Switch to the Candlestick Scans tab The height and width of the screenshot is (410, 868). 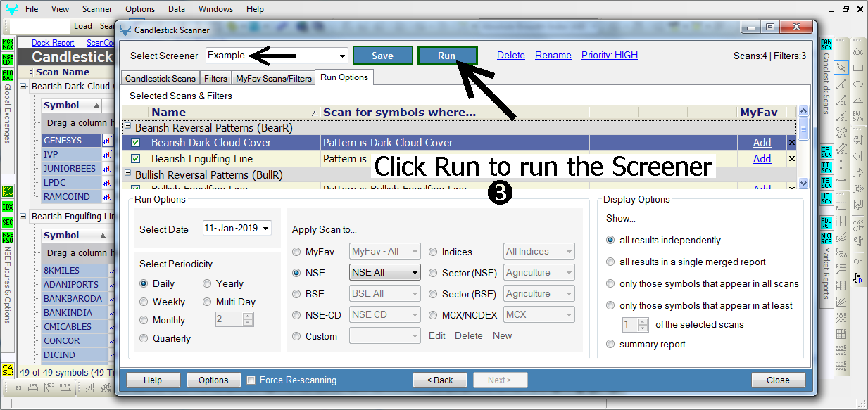[161, 78]
